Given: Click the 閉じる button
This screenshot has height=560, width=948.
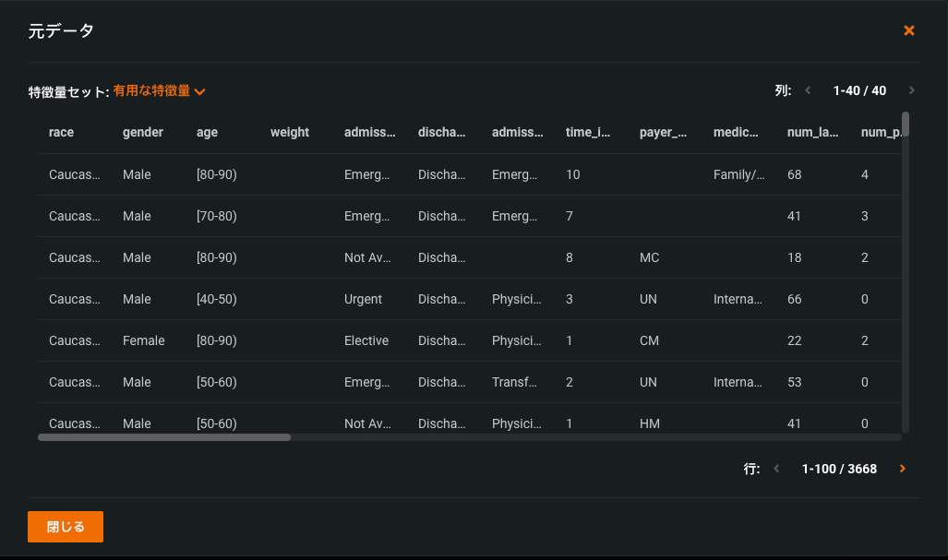Looking at the screenshot, I should (66, 527).
